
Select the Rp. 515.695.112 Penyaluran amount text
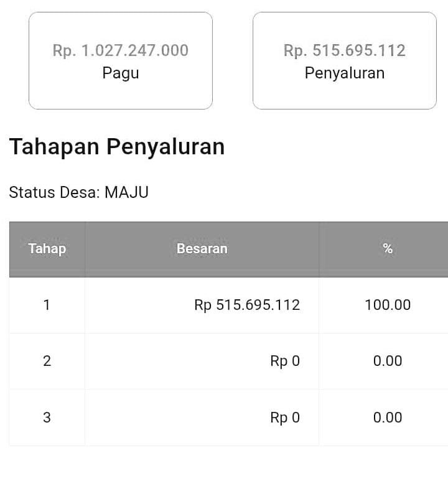pyautogui.click(x=345, y=50)
